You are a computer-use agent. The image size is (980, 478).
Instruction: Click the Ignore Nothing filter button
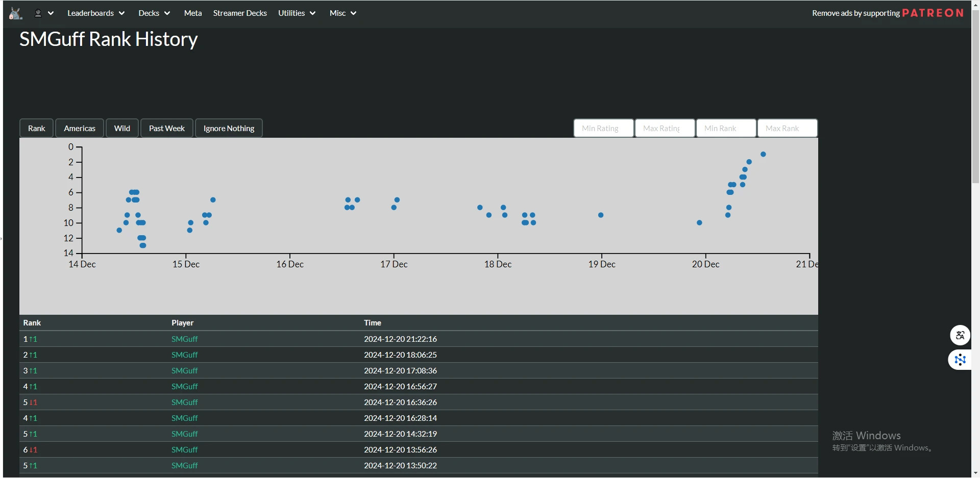[229, 129]
